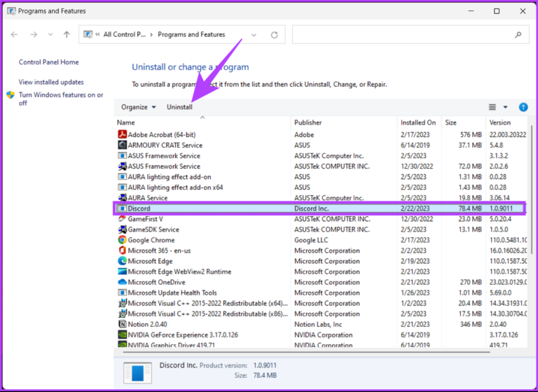Click Programs and Features breadcrumb
Image resolution: width=538 pixels, height=392 pixels.
[x=191, y=34]
